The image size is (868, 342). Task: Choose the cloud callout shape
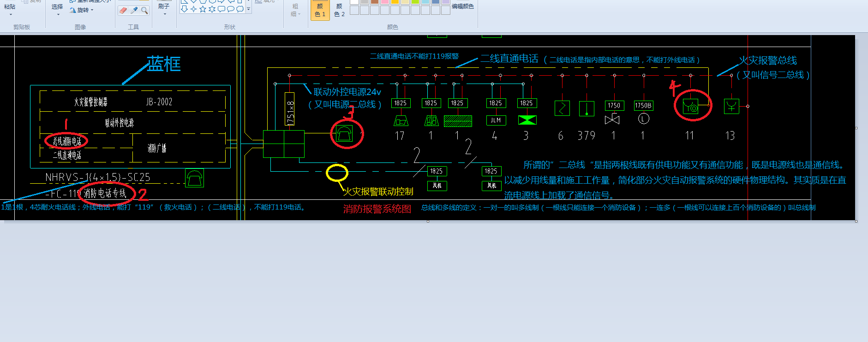coord(240,9)
